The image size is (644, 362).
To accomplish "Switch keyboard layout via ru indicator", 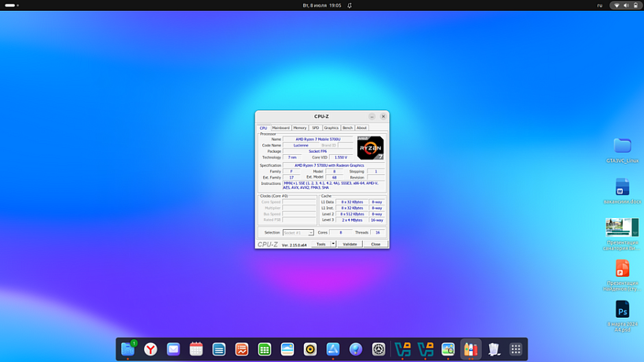I will pyautogui.click(x=600, y=6).
